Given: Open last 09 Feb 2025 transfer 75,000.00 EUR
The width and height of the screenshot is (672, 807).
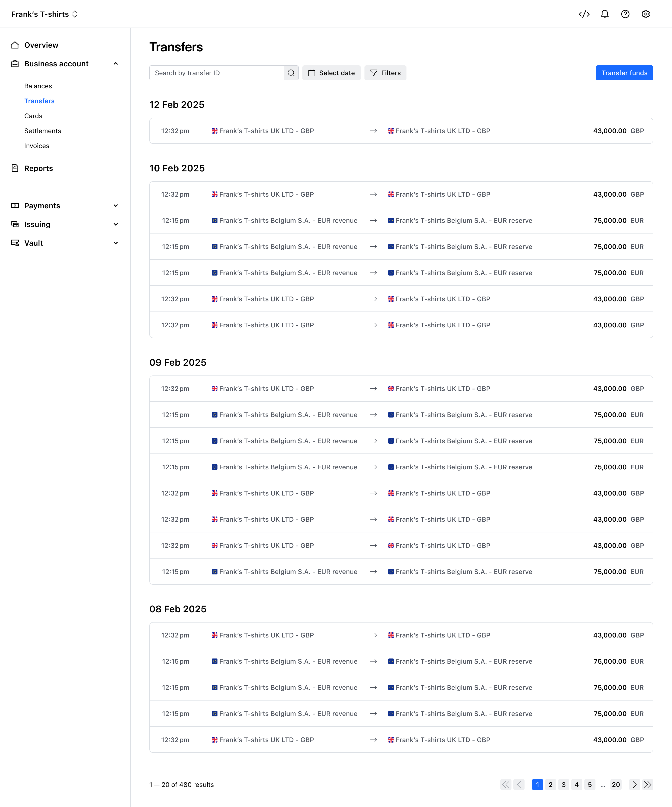Looking at the screenshot, I should click(x=401, y=572).
